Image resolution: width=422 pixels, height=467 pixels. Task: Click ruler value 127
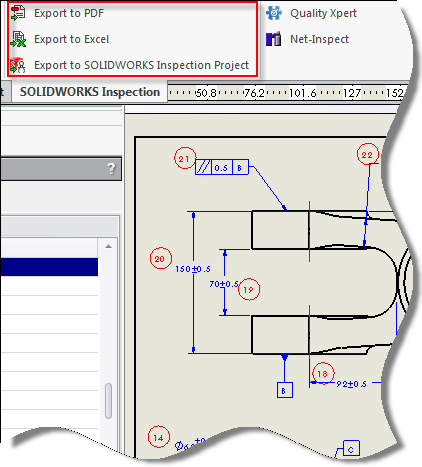pos(352,93)
